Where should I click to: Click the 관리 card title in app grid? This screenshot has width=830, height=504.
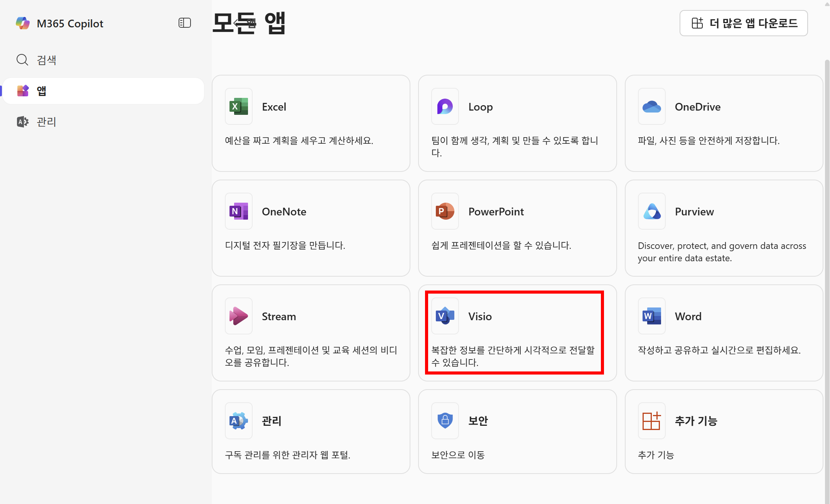[272, 421]
